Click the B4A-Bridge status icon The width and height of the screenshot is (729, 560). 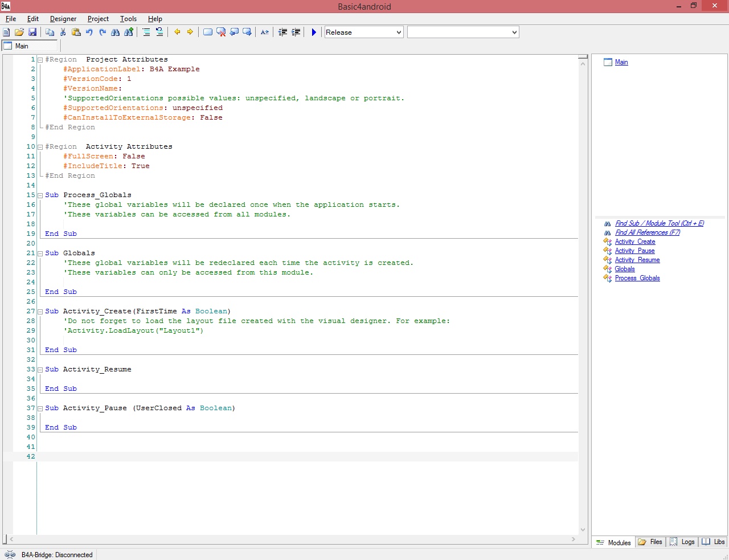[x=10, y=555]
